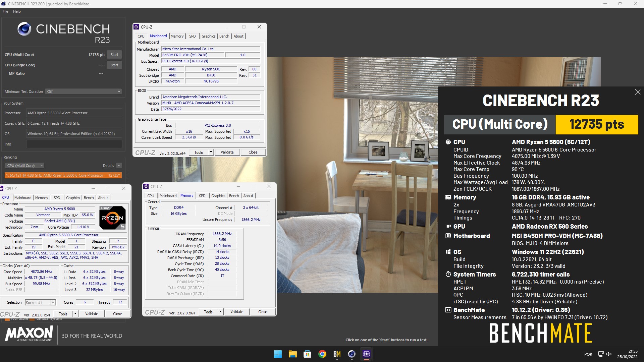Viewport: 644px width, 362px height.
Task: Click the Cinebench logo sphere
Action: pos(24,29)
